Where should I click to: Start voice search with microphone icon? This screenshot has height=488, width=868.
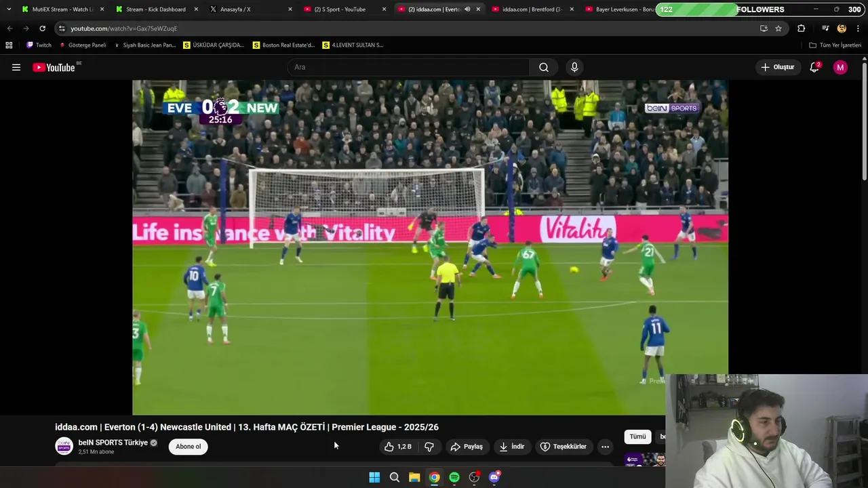[x=574, y=67]
